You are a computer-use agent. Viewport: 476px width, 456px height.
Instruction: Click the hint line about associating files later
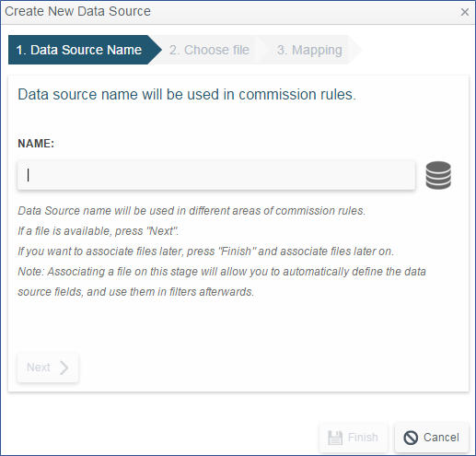click(205, 251)
